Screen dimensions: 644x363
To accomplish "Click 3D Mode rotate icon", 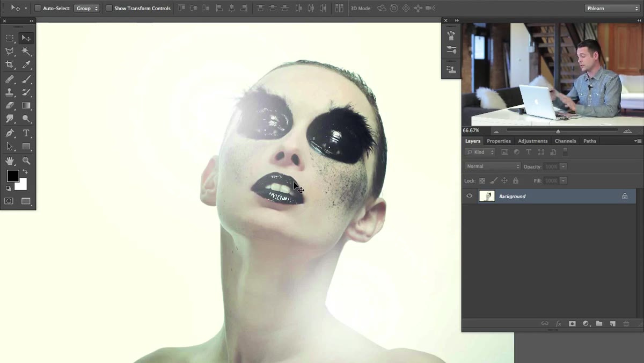I will 382,8.
